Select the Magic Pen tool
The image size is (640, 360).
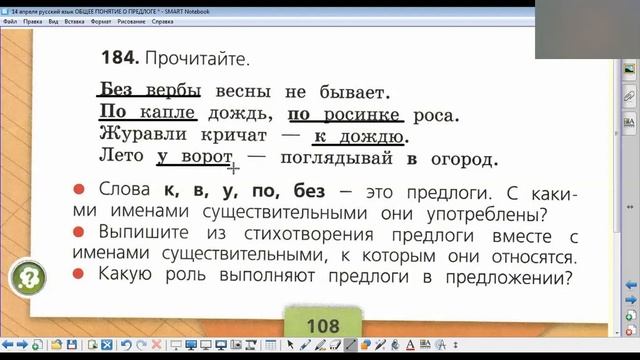(380, 345)
